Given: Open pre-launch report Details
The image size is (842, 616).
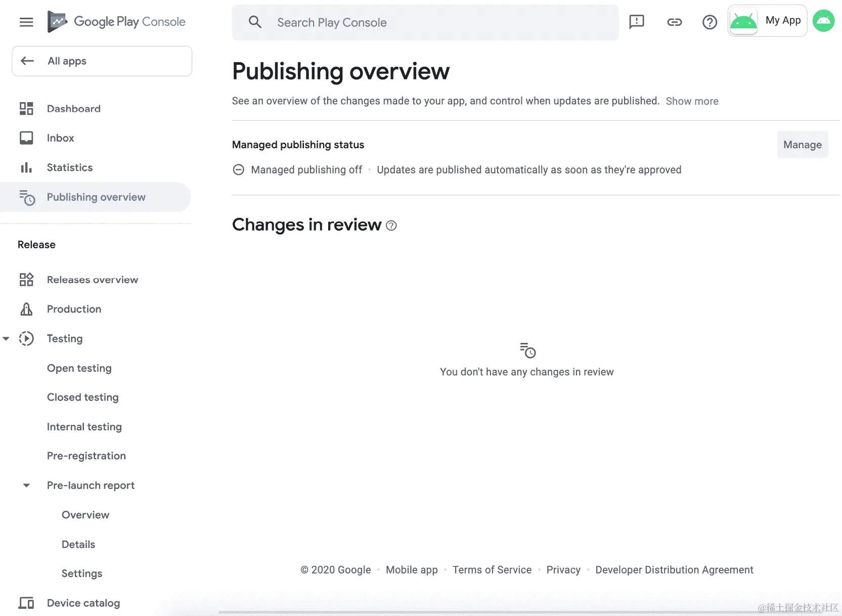Looking at the screenshot, I should [x=78, y=544].
